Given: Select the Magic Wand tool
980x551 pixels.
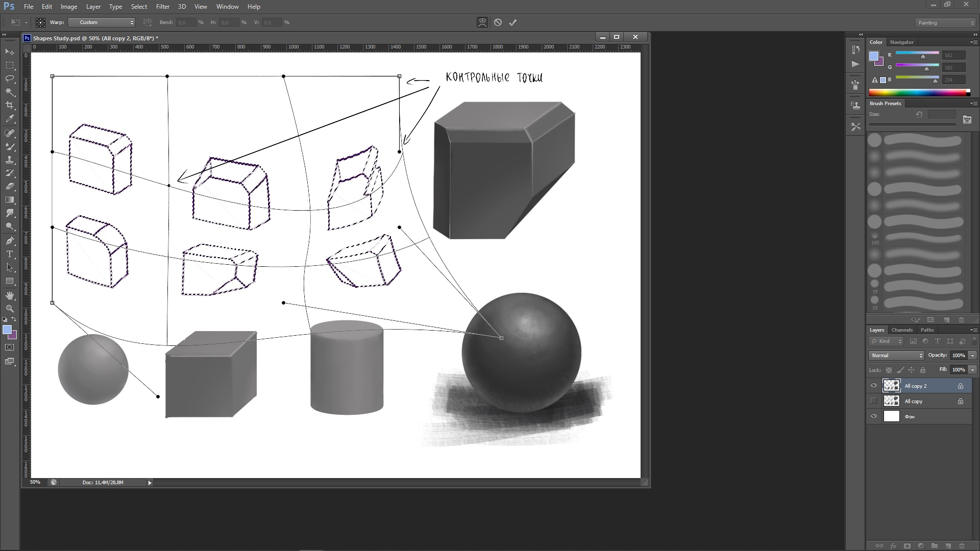Looking at the screenshot, I should tap(10, 92).
